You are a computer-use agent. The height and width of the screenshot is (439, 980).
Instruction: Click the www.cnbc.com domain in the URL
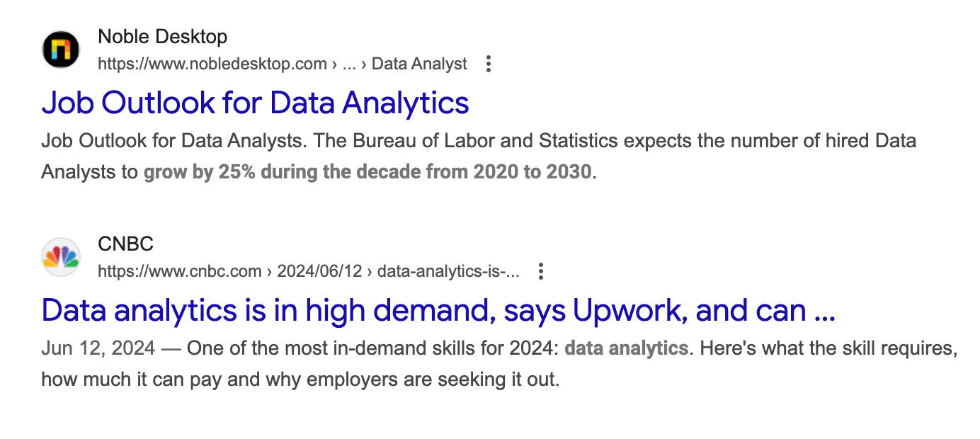click(x=181, y=271)
